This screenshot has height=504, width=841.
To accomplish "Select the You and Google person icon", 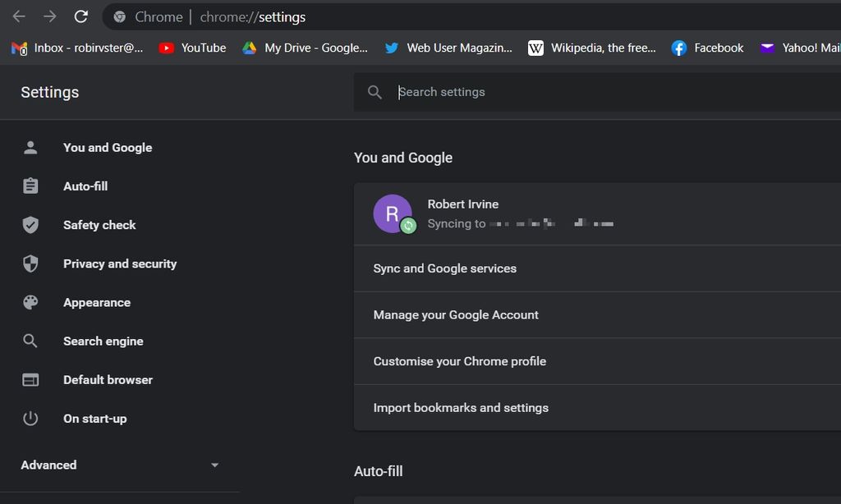I will 30,147.
